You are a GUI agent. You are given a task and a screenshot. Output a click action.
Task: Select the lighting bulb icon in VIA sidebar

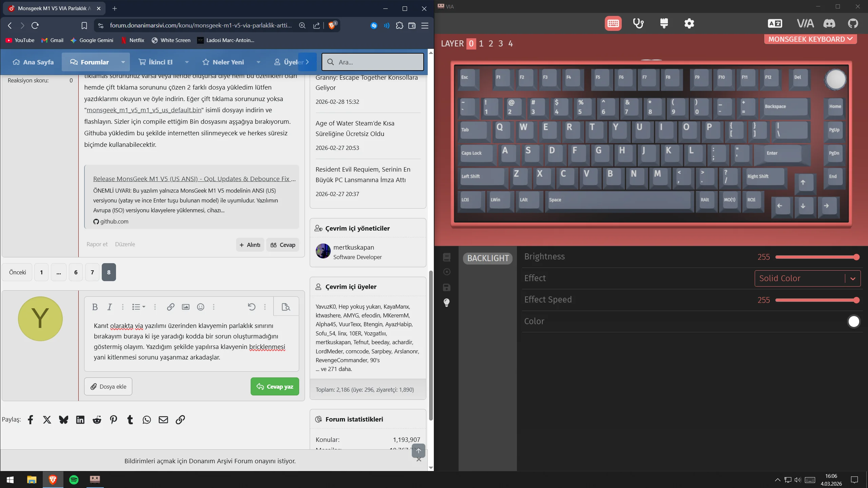(x=447, y=302)
